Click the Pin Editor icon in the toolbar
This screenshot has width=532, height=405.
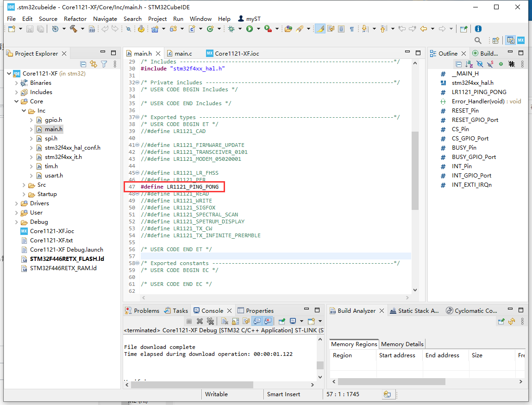pyautogui.click(x=463, y=29)
